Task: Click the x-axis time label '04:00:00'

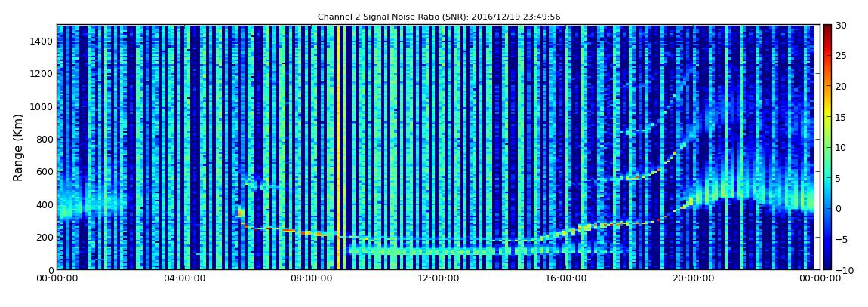Action: (183, 279)
